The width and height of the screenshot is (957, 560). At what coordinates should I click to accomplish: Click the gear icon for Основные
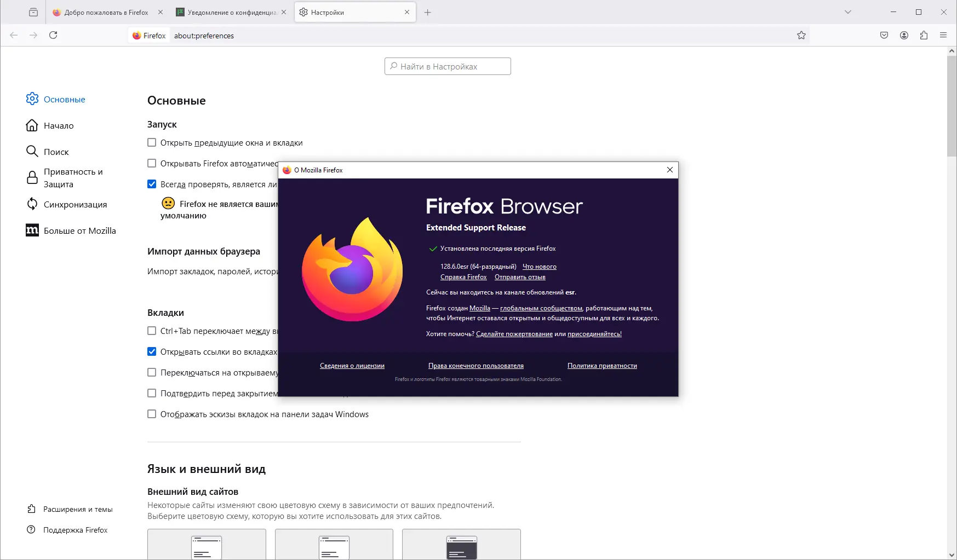click(32, 99)
